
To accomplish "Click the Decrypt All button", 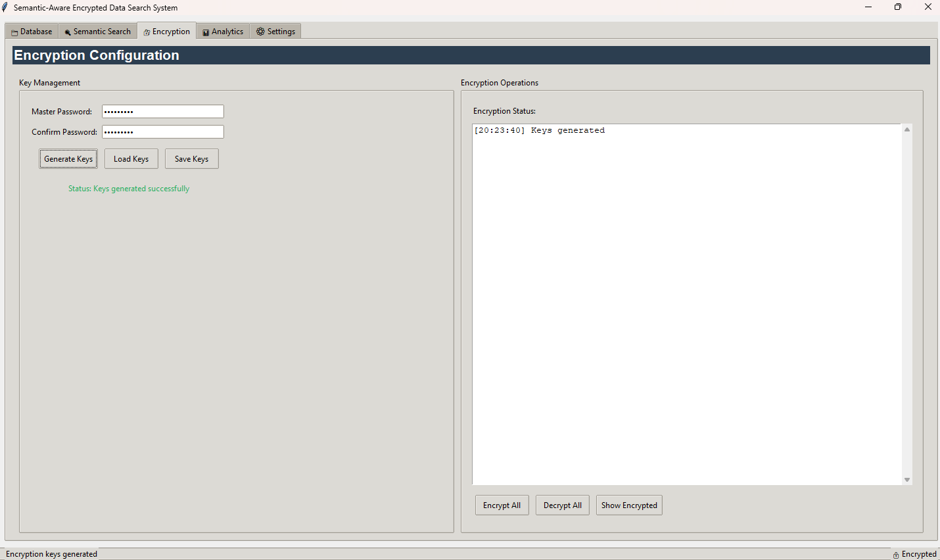I will tap(562, 505).
